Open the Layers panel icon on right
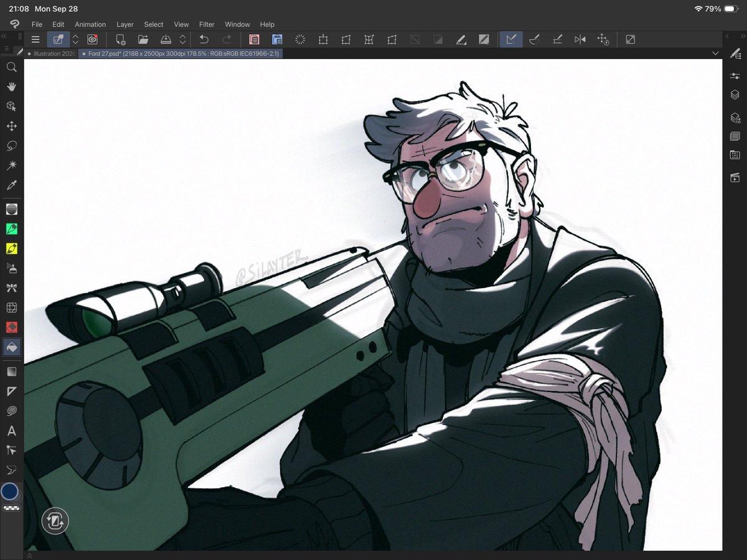 [735, 95]
